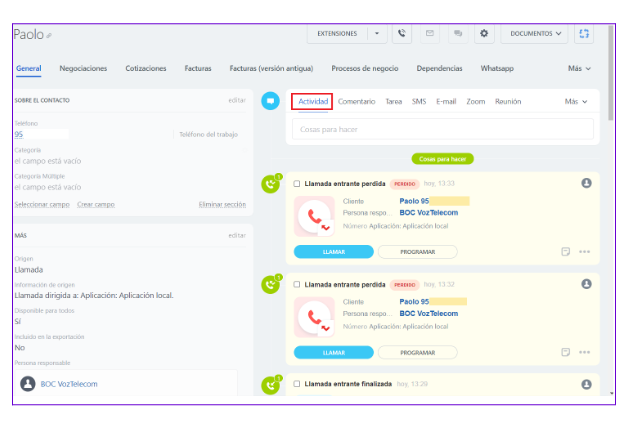Type in the Cosas para hacer field

pyautogui.click(x=445, y=131)
